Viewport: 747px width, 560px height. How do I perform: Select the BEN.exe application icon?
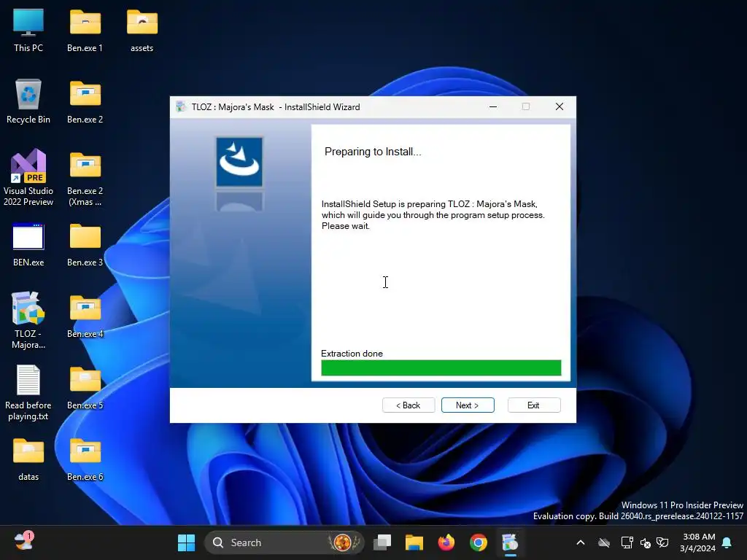click(x=28, y=245)
